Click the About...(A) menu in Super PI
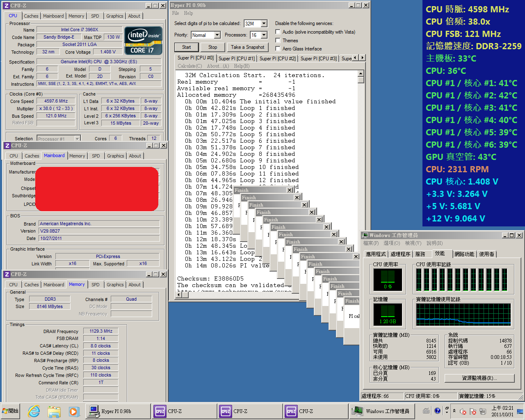This screenshot has height=420, width=525. (x=218, y=66)
